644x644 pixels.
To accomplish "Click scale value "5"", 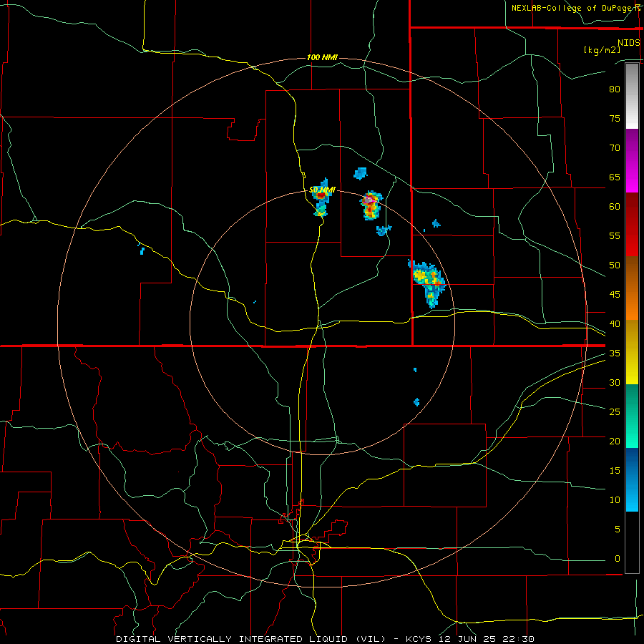I will coord(618,529).
